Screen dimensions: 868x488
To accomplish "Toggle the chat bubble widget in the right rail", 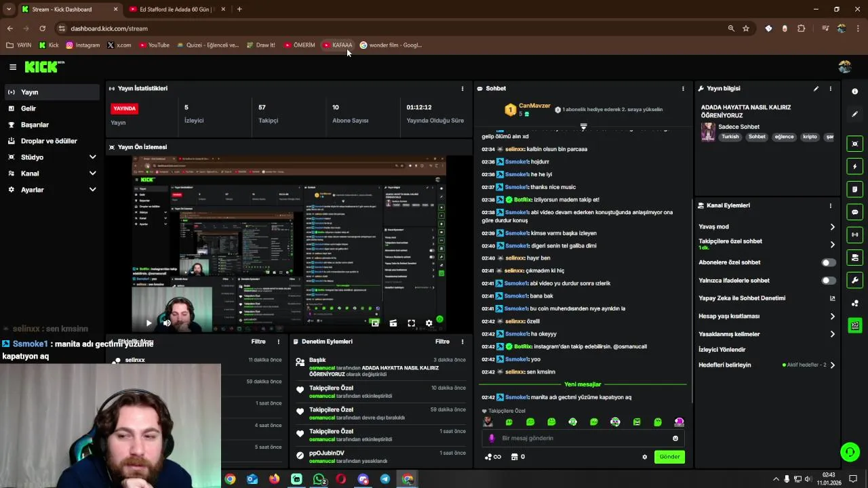I will pyautogui.click(x=854, y=212).
